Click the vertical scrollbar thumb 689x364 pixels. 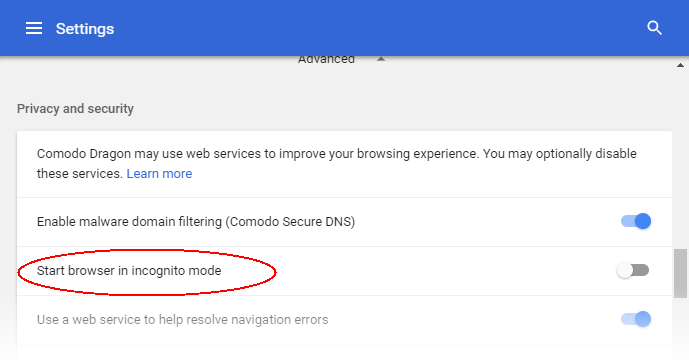tap(680, 273)
